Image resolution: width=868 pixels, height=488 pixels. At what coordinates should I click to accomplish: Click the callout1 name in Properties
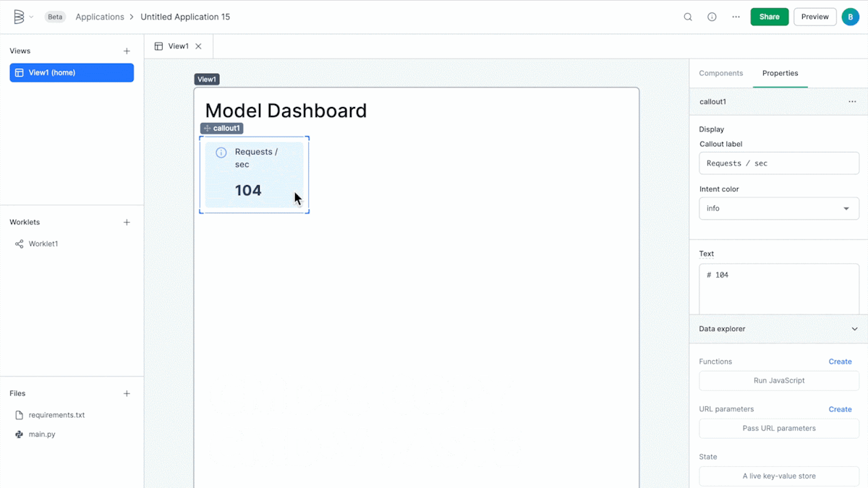[712, 102]
